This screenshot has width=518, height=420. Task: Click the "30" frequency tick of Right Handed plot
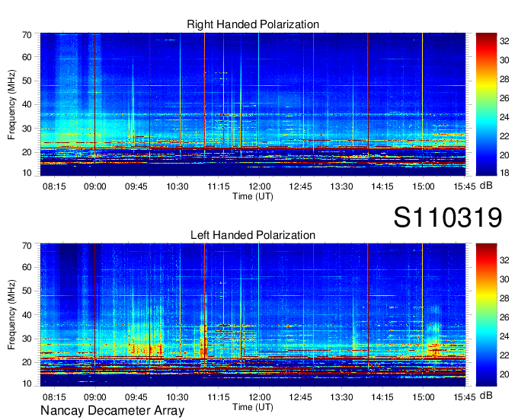click(x=27, y=129)
